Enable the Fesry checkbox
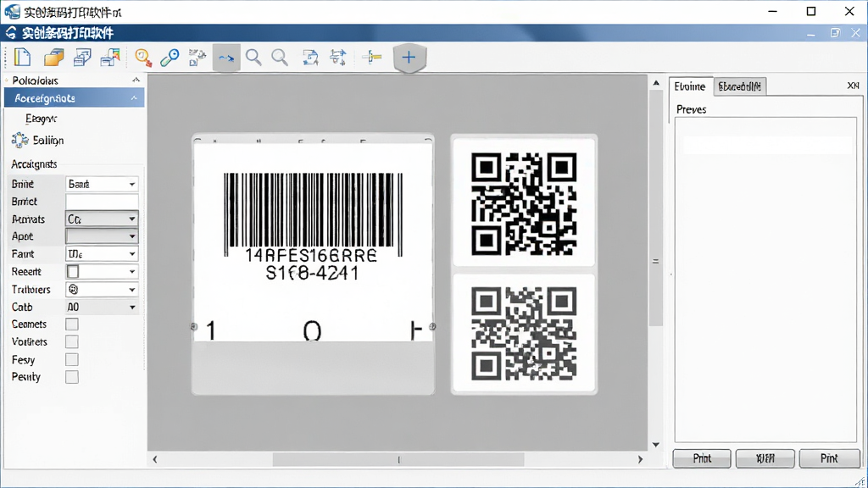This screenshot has height=488, width=868. click(x=72, y=359)
